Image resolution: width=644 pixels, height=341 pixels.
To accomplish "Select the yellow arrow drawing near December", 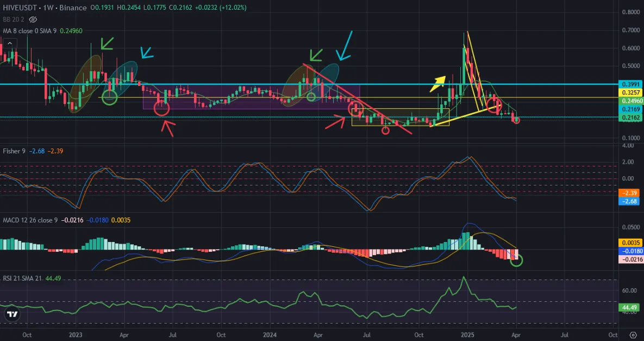I will coord(437,83).
